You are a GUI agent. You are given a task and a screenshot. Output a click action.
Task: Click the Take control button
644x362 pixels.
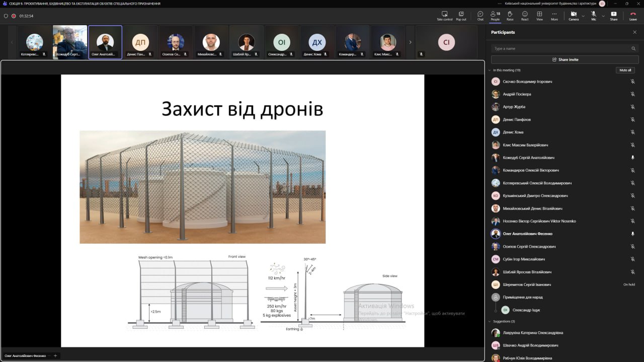pos(444,16)
